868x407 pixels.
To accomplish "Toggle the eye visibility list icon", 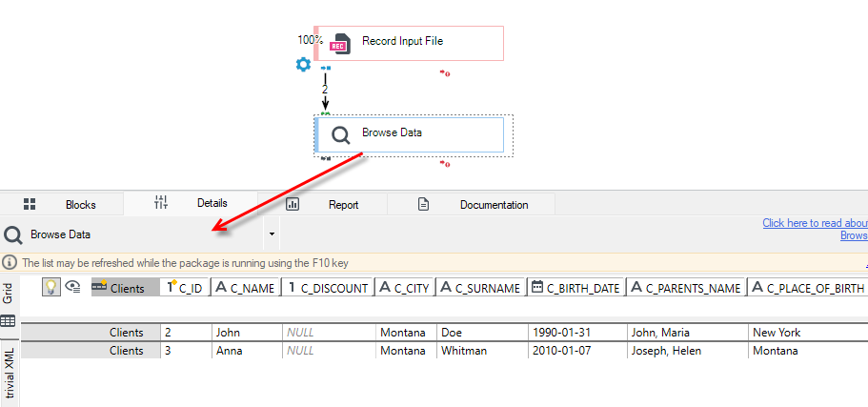I will (x=72, y=286).
